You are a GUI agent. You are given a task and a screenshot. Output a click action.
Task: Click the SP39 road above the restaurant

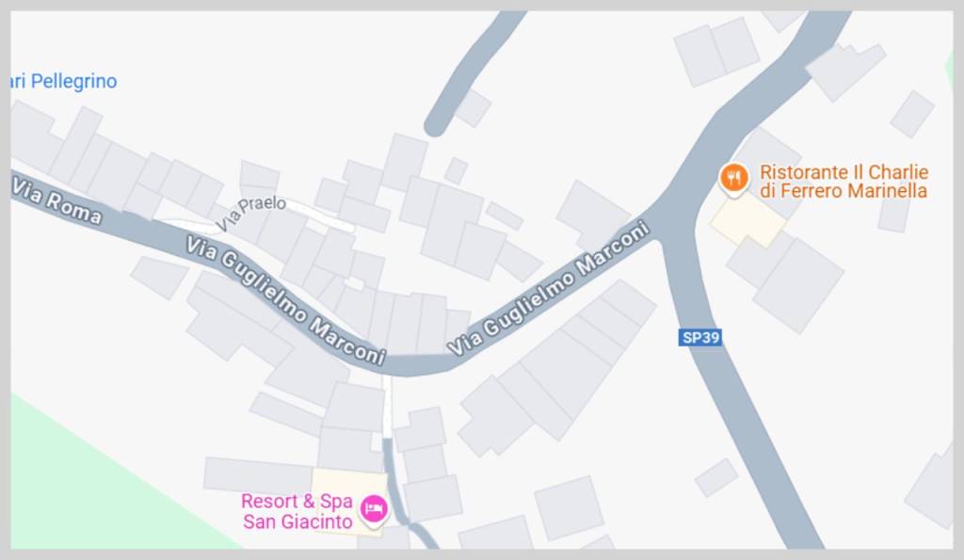[x=768, y=86]
